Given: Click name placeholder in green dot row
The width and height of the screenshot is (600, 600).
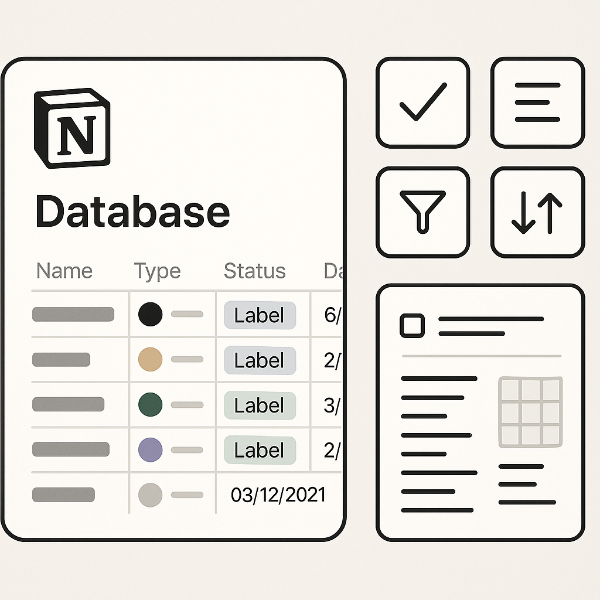Looking at the screenshot, I should click(68, 404).
